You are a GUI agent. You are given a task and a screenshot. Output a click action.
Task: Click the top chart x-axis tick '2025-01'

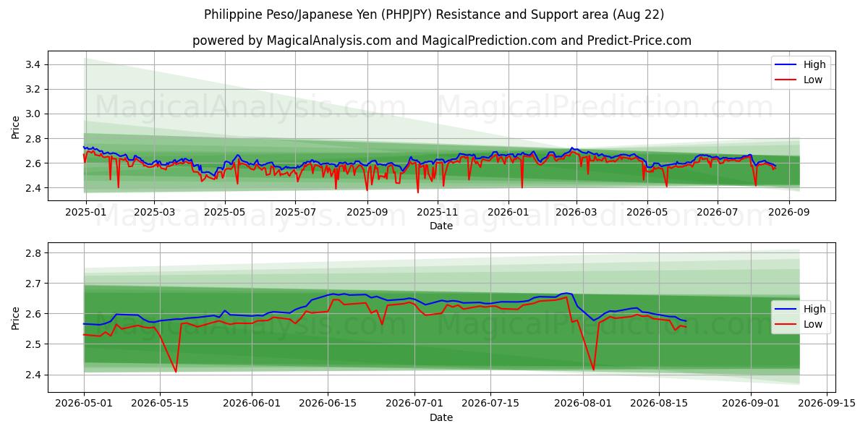[86, 212]
